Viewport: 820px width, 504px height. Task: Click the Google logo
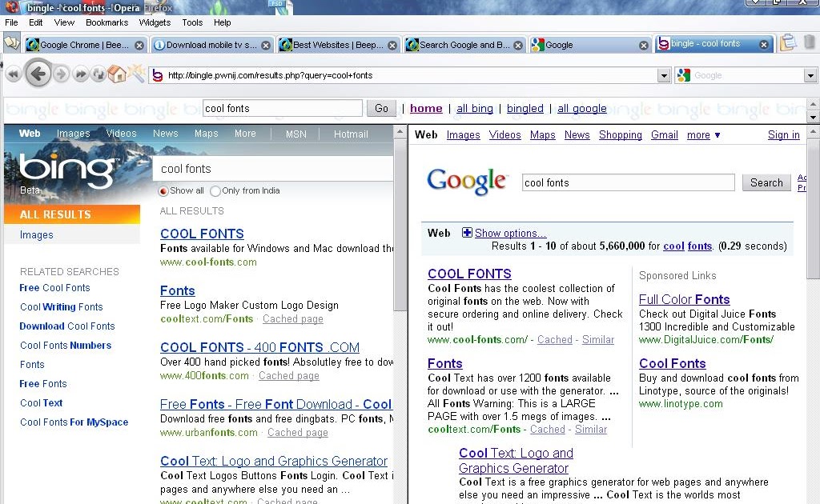[467, 182]
